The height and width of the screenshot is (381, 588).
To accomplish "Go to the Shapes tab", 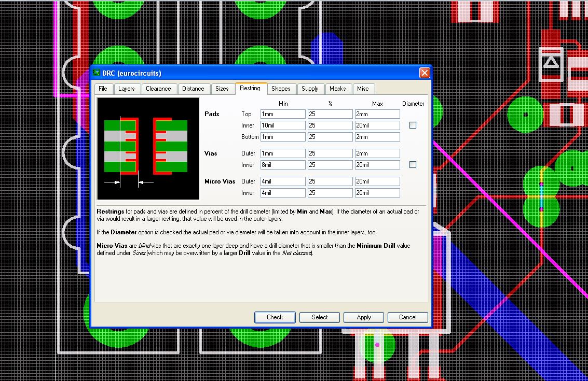I will click(x=281, y=89).
